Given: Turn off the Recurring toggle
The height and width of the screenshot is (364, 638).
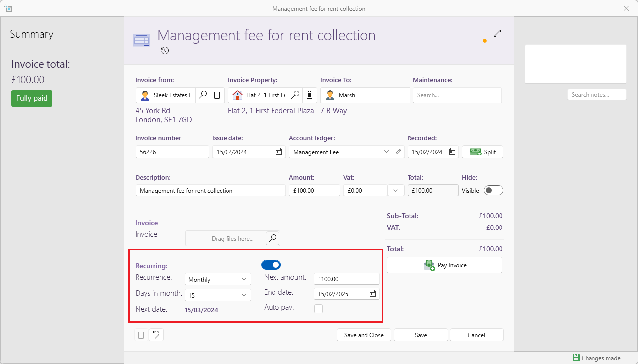Looking at the screenshot, I should tap(271, 265).
